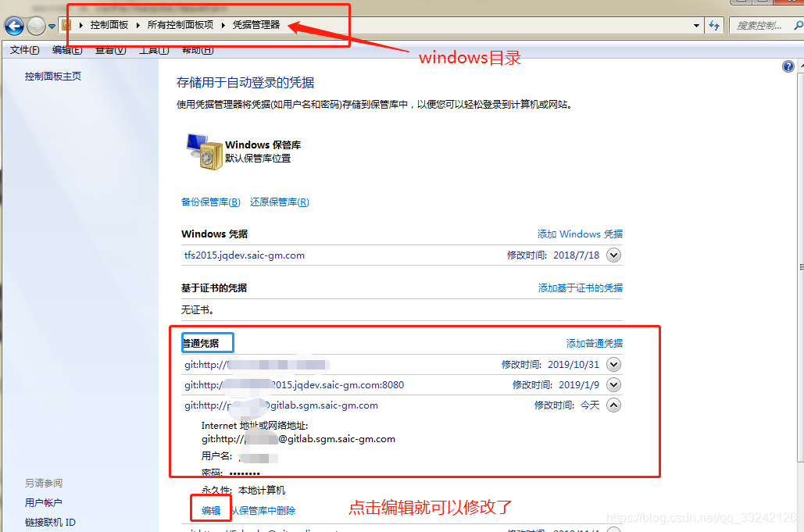
Task: Expand credential modified 2019/1/9 chevron
Action: point(614,385)
